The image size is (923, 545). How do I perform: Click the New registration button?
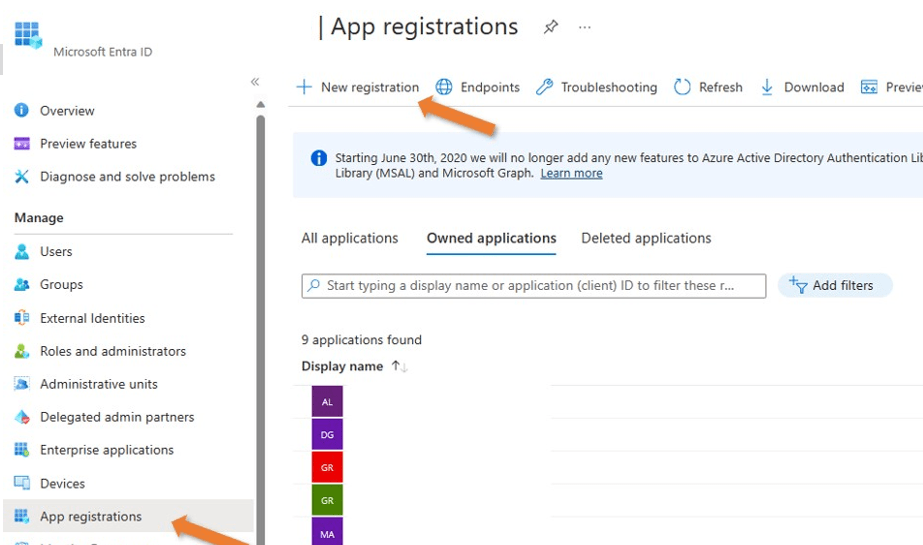[x=358, y=87]
